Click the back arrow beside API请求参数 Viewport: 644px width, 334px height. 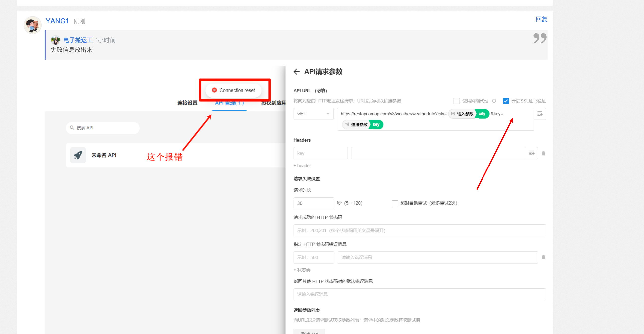click(x=297, y=72)
